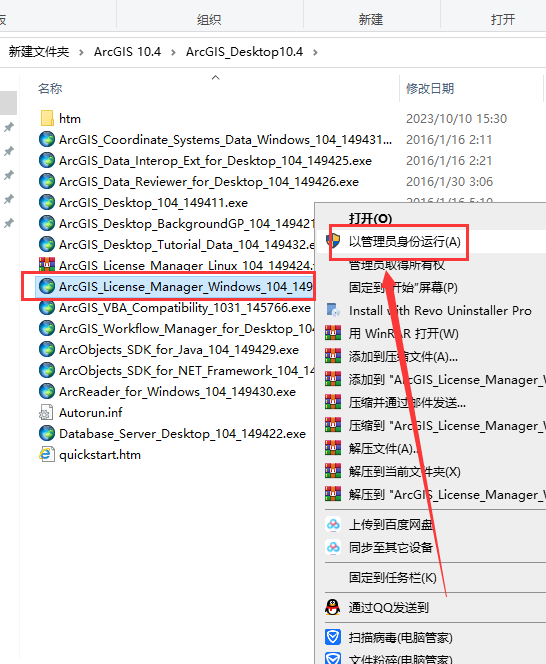Viewport: 546px width, 664px height.
Task: Select ArcGIS_Desktop_104_149411.exe name
Action: coord(153,203)
